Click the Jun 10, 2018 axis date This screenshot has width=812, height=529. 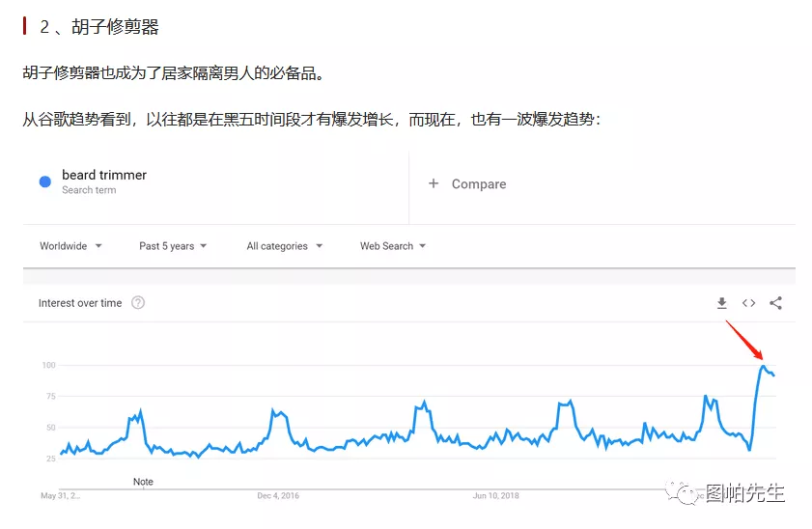point(495,496)
